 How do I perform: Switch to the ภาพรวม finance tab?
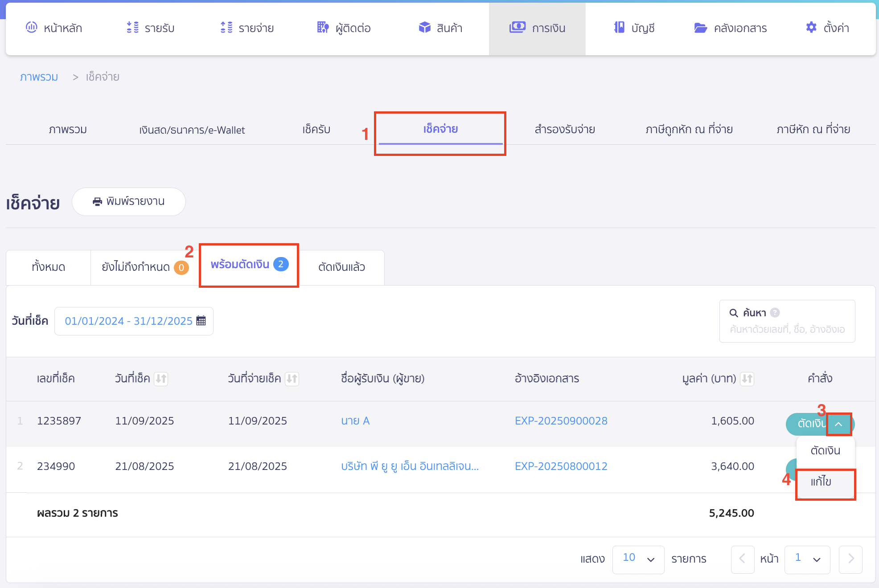coord(68,130)
